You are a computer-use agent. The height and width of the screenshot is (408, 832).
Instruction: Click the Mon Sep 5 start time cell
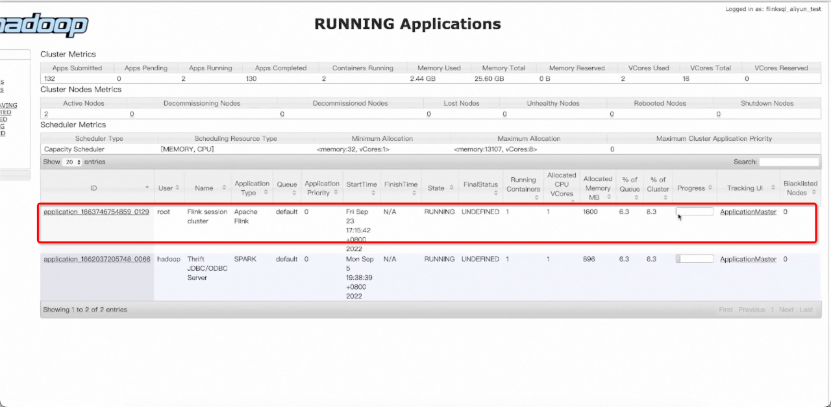click(x=358, y=278)
